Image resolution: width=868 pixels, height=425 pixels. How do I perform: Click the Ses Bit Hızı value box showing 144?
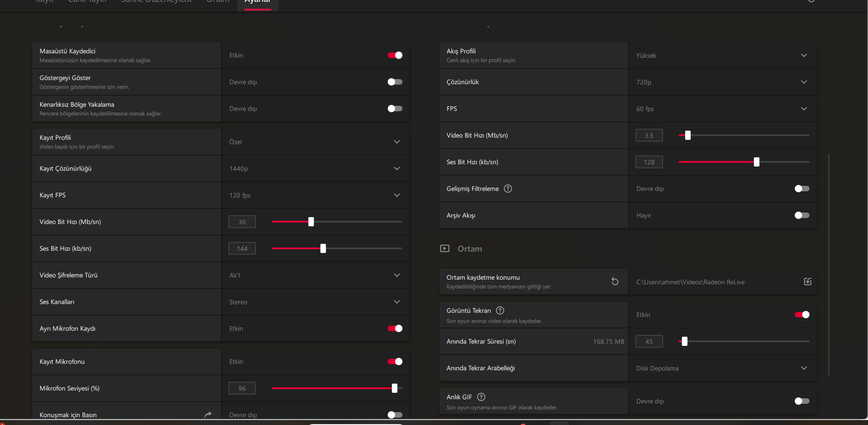242,248
